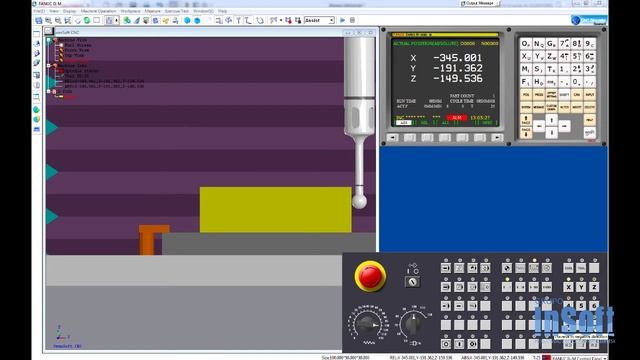Click the handle mode button with black dot

507,268
